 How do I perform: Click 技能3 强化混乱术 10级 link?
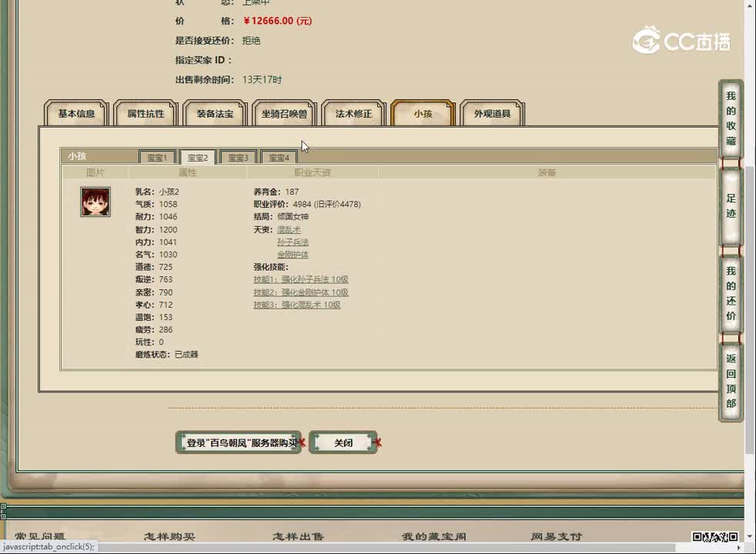coord(297,305)
